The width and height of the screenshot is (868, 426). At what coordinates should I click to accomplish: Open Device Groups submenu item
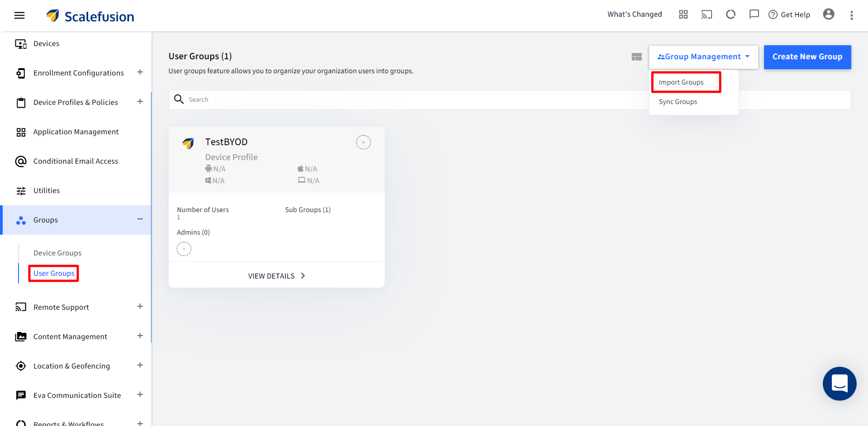[x=57, y=253]
